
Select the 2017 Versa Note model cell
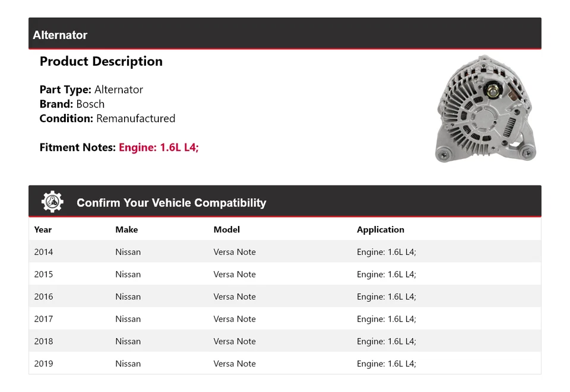(235, 318)
